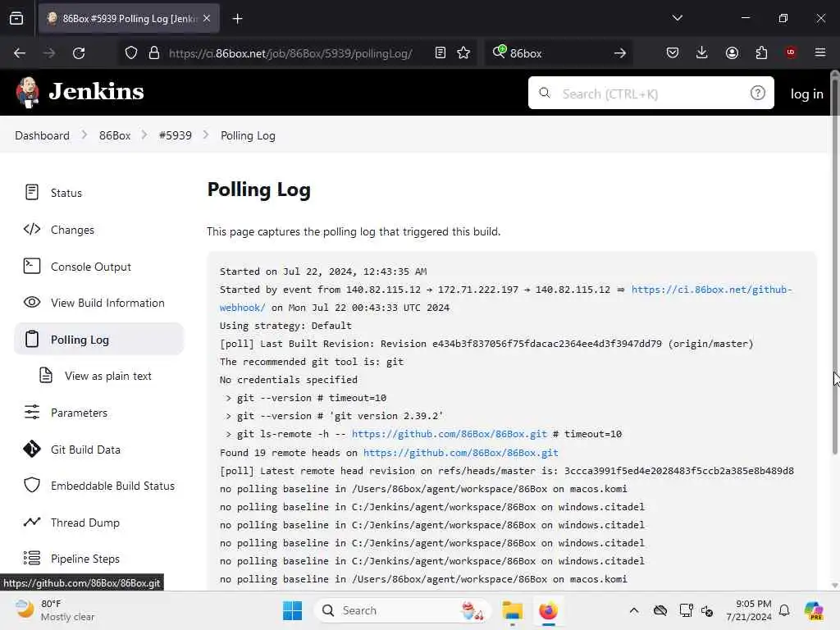840x630 pixels.
Task: Click the 86Box breadcrumb link
Action: pos(115,135)
